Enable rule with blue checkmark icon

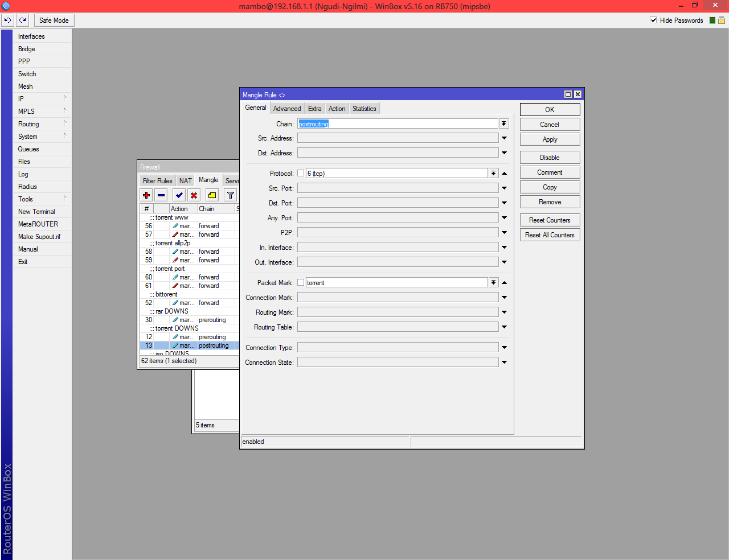point(179,195)
